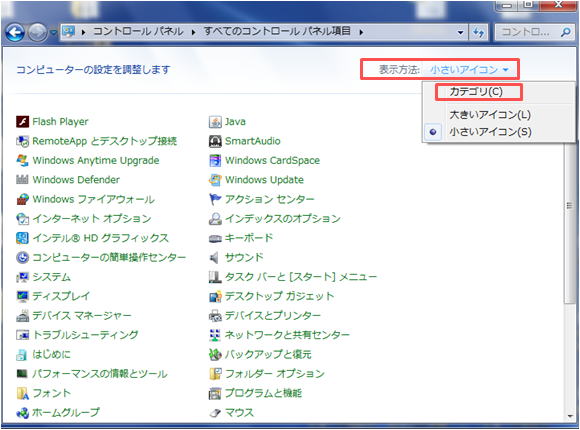The image size is (580, 430).
Task: Open the デバイス マネージャー icon
Action: click(22, 315)
